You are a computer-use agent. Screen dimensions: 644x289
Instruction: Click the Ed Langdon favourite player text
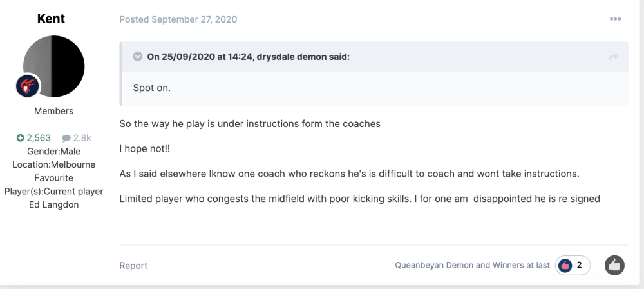pyautogui.click(x=53, y=205)
